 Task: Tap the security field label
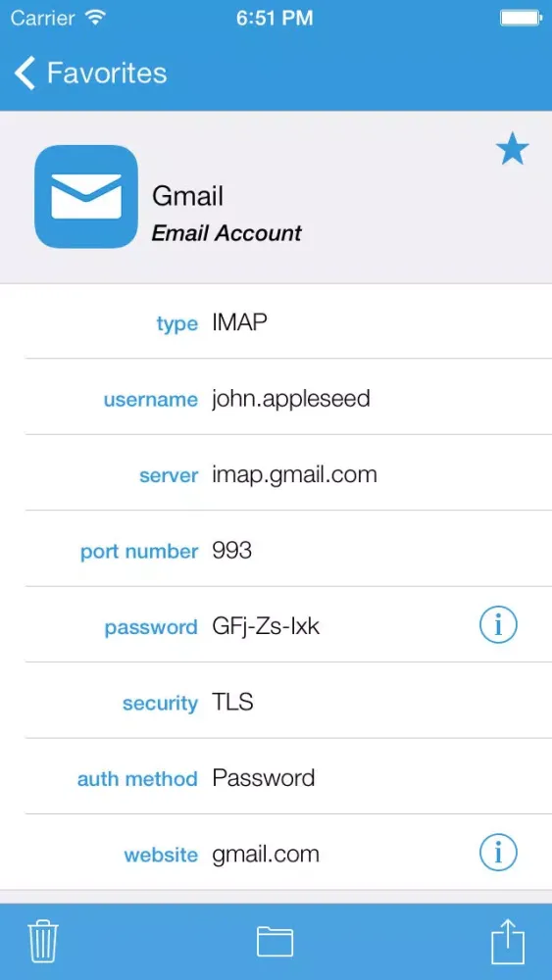[160, 704]
